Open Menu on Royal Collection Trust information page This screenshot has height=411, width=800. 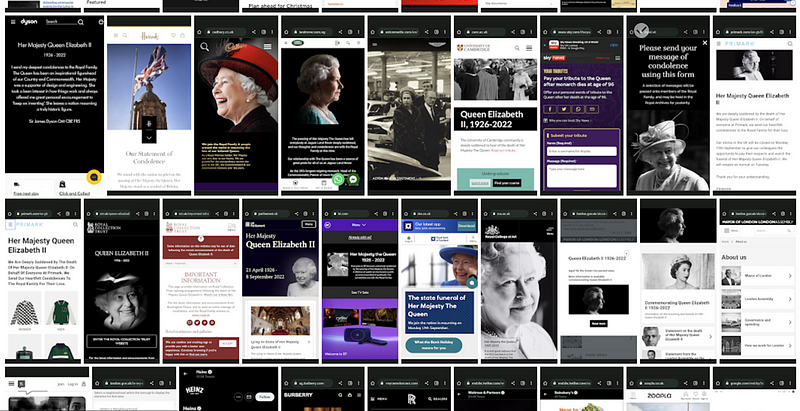(x=232, y=226)
